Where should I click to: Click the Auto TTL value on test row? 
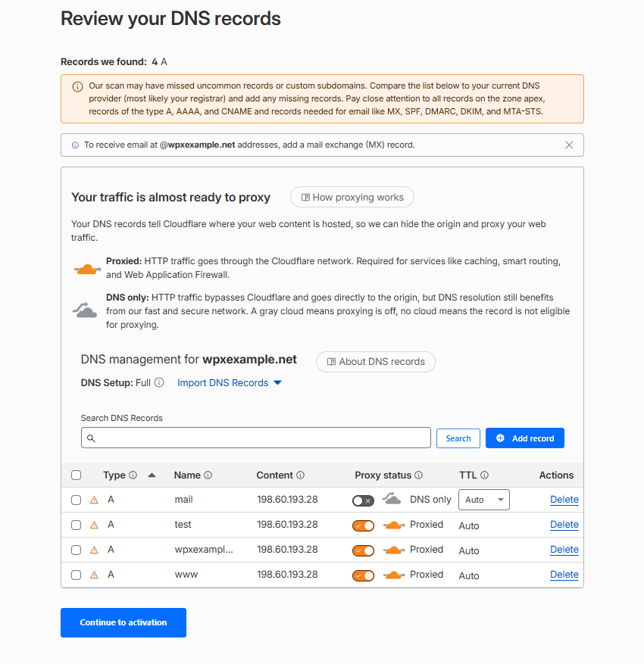468,526
